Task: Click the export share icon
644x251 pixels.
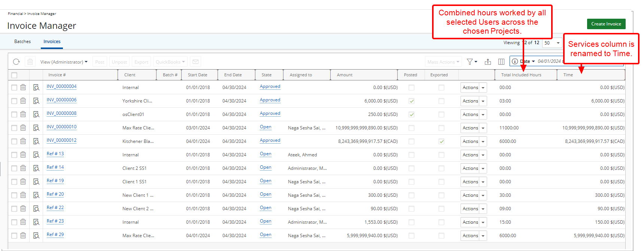Action: (x=488, y=62)
